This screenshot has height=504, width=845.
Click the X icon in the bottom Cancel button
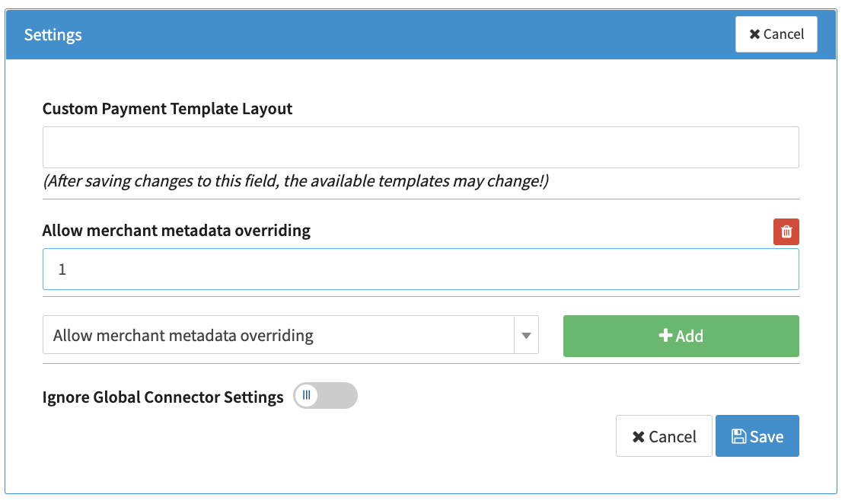[639, 437]
